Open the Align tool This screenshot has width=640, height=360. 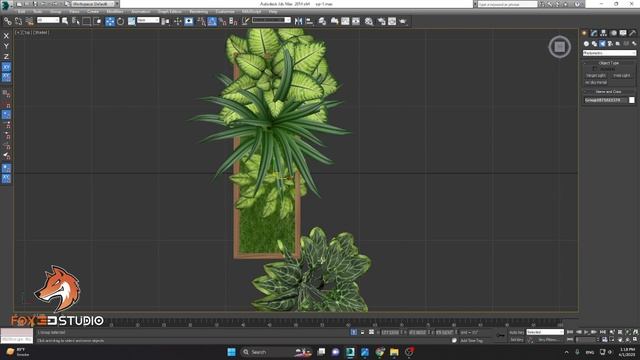coord(309,21)
